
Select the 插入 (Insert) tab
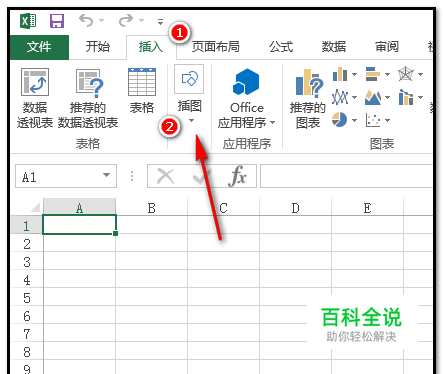point(151,47)
